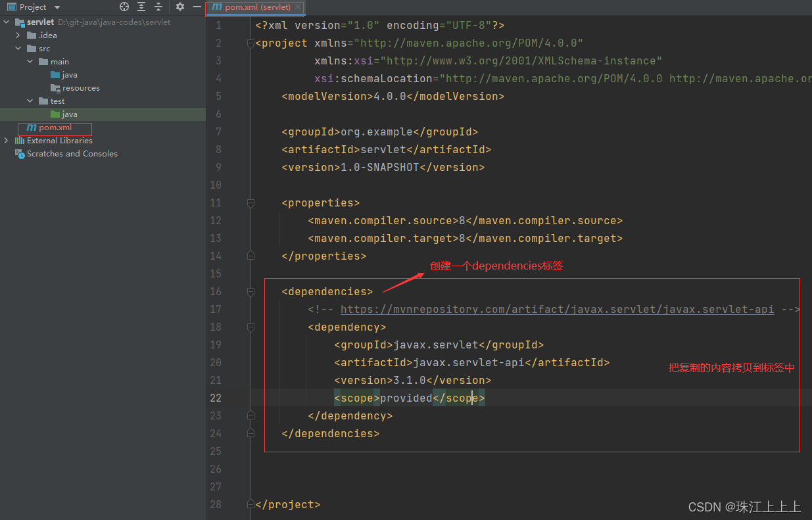Click the External Libraries icon

20,141
